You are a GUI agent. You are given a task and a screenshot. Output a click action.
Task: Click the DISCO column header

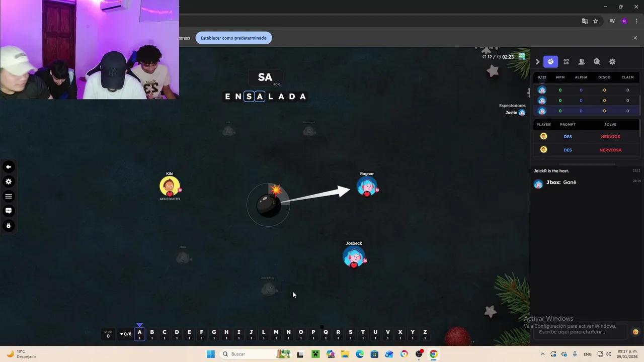(604, 77)
